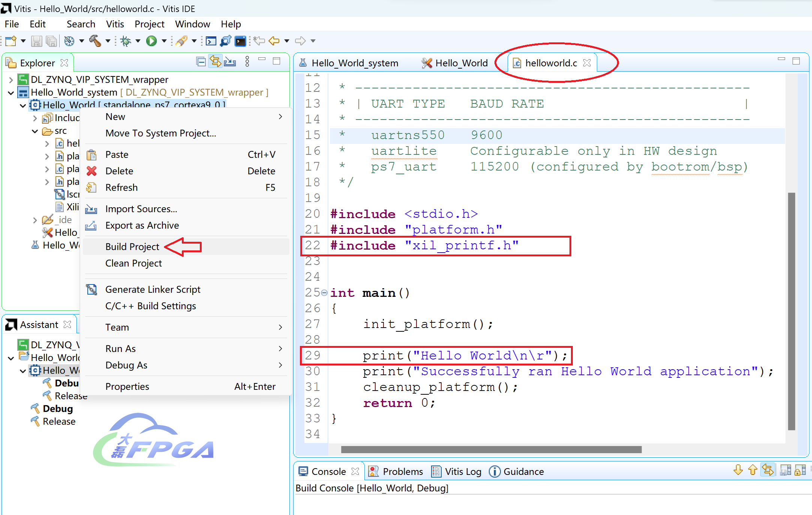Open Run dropdown arrow in toolbar
Screen dimensions: 812x515
[x=164, y=41]
